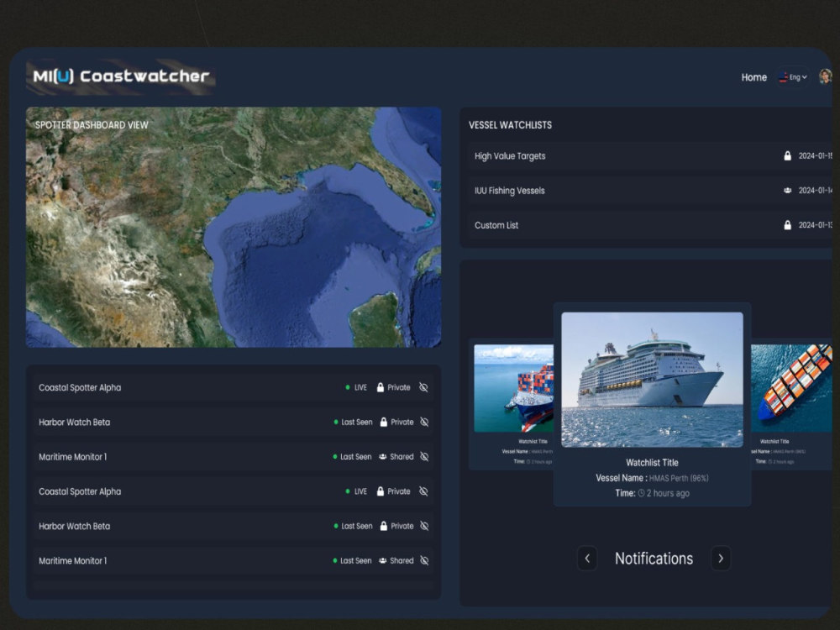Viewport: 840px width, 630px height.
Task: Click Private label in second Coastal Spotter Alpha row
Action: pos(398,491)
